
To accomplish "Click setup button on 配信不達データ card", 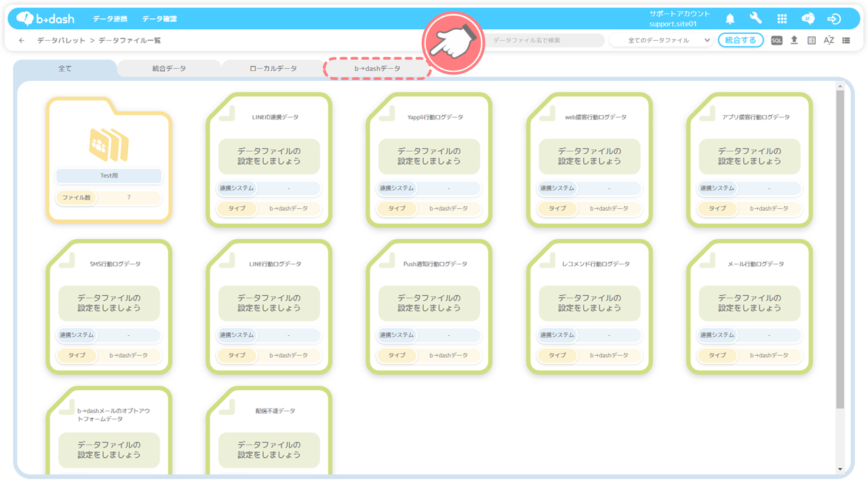I will 269,450.
